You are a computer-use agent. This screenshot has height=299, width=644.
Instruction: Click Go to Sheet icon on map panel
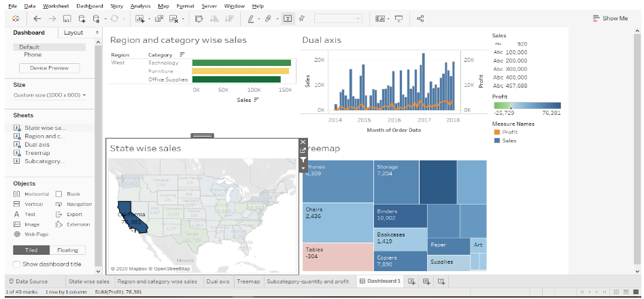(303, 151)
